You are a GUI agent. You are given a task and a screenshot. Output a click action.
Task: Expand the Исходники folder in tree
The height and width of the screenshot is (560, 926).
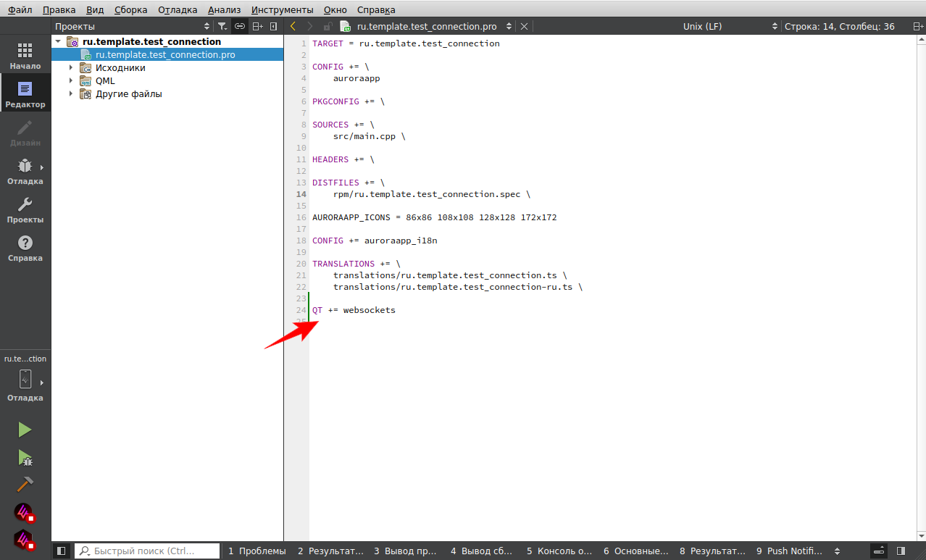(71, 68)
